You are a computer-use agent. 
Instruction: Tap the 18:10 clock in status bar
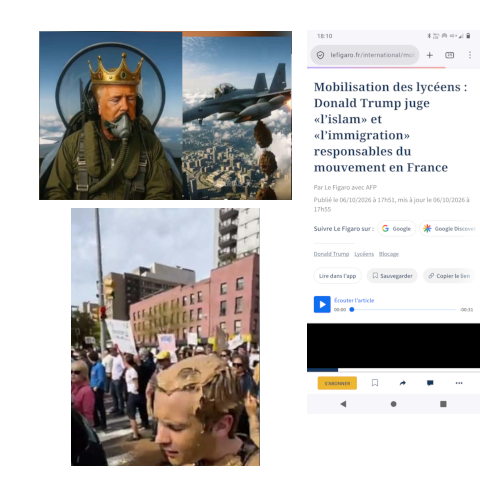pos(325,36)
